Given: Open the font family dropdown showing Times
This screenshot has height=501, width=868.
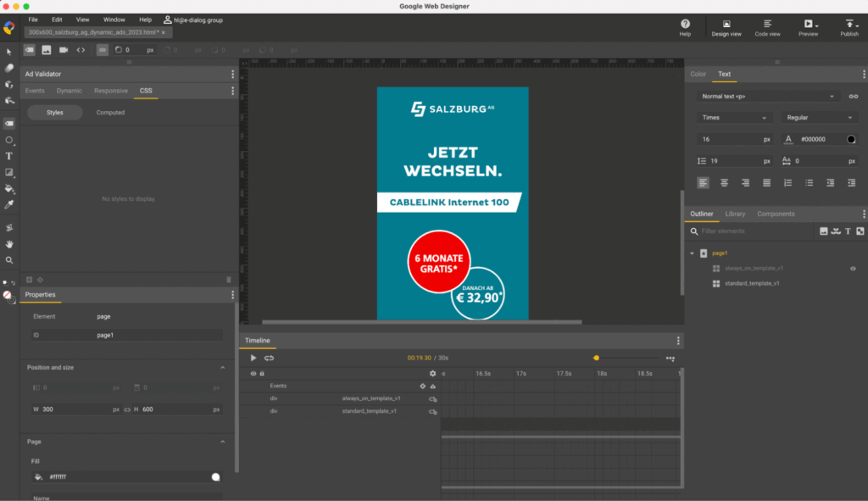Looking at the screenshot, I should tap(733, 117).
